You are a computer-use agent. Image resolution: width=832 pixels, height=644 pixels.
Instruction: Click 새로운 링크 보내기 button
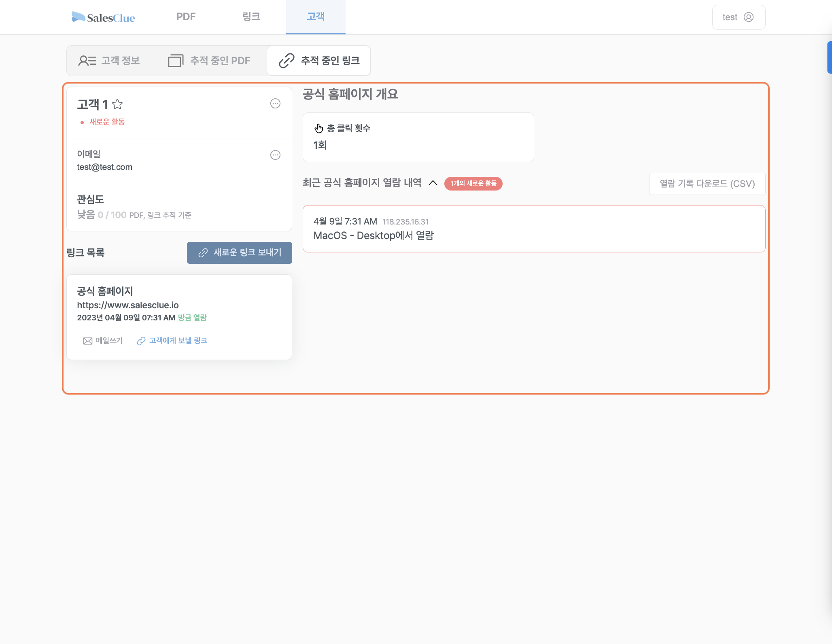coord(240,253)
